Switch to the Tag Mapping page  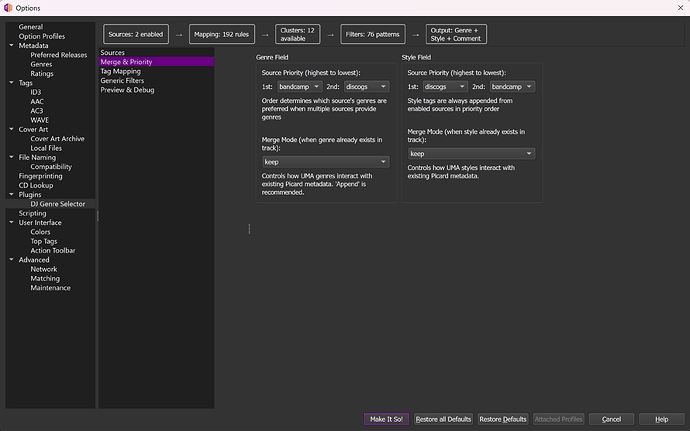pos(120,71)
